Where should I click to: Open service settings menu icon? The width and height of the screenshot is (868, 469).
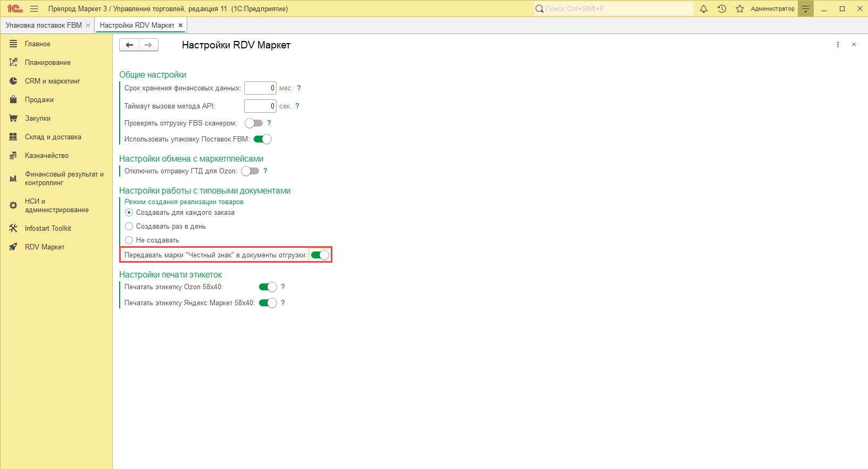(806, 9)
